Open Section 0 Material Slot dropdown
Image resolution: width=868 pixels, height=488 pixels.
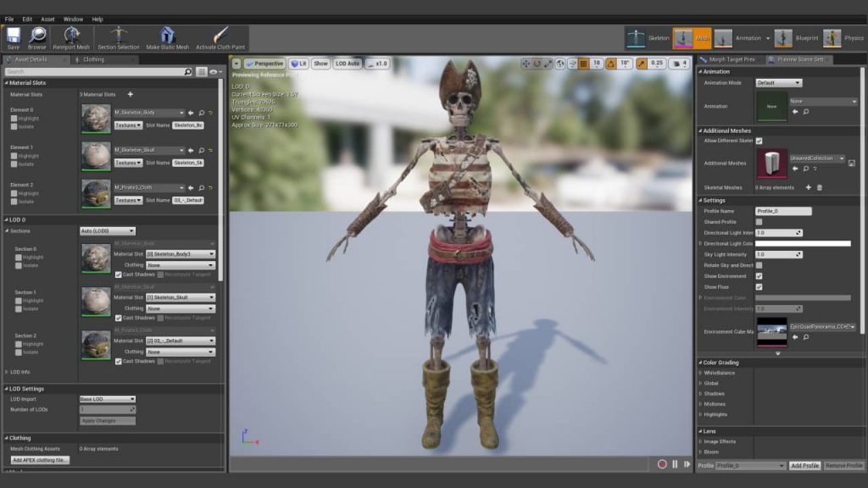(x=181, y=254)
